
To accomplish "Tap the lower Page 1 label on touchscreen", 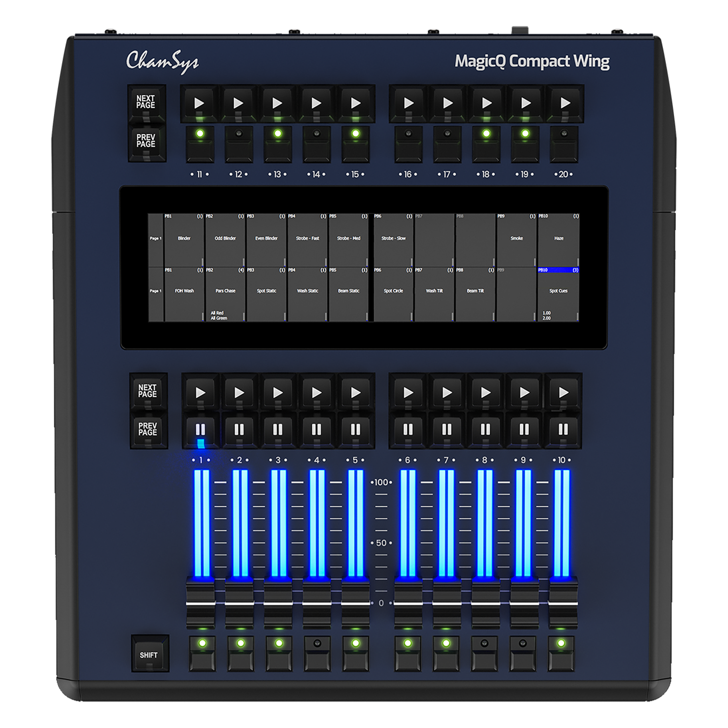I will (x=155, y=290).
